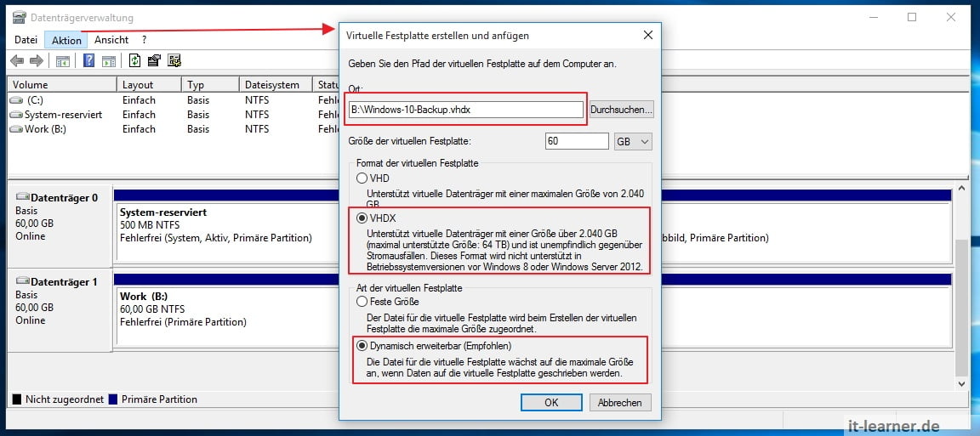Select the VHD format radio button
This screenshot has height=436, width=980.
pyautogui.click(x=362, y=178)
